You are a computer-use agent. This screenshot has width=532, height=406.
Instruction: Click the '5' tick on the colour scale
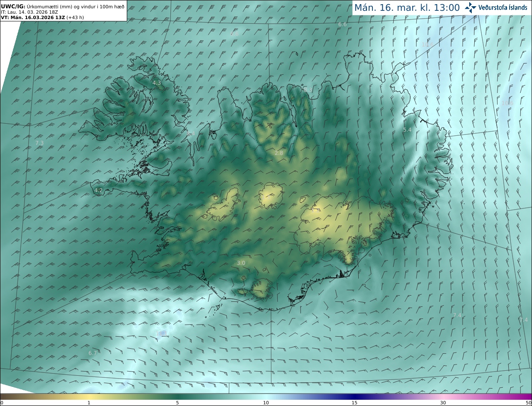pyautogui.click(x=177, y=403)
